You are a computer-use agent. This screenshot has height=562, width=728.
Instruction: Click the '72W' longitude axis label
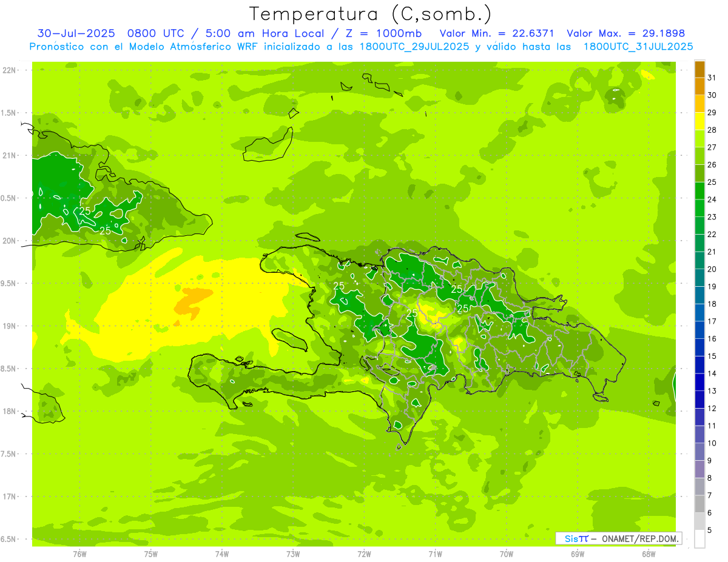tap(364, 554)
